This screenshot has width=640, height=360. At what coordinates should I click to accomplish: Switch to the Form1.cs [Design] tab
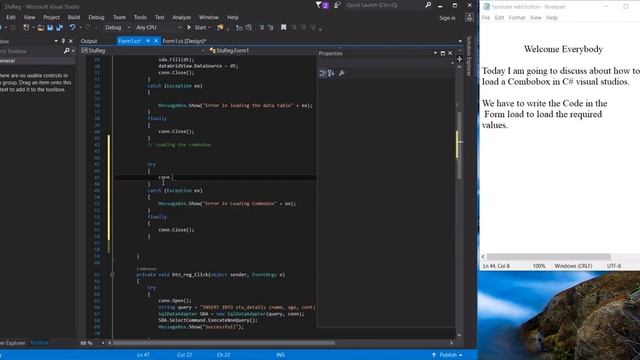coord(184,41)
